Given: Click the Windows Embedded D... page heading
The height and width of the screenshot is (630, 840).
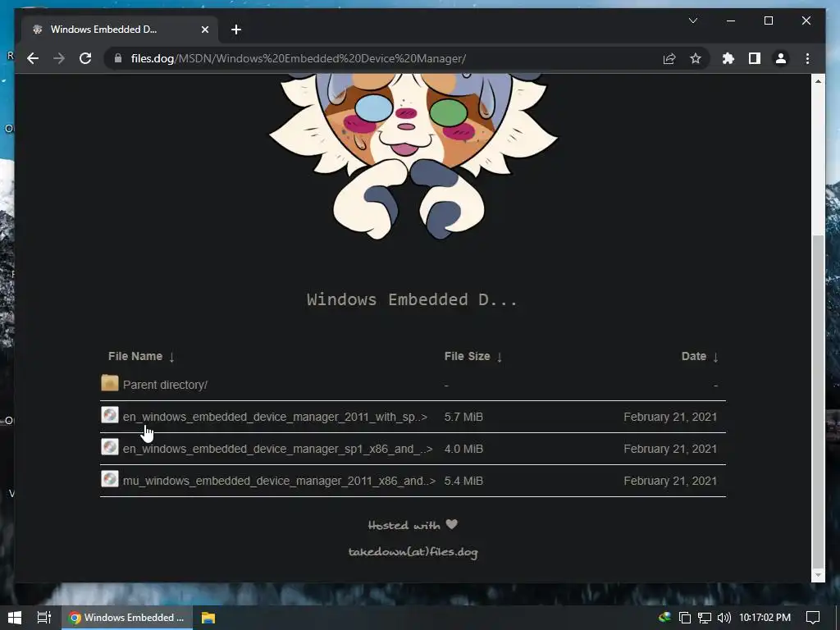Looking at the screenshot, I should [412, 299].
